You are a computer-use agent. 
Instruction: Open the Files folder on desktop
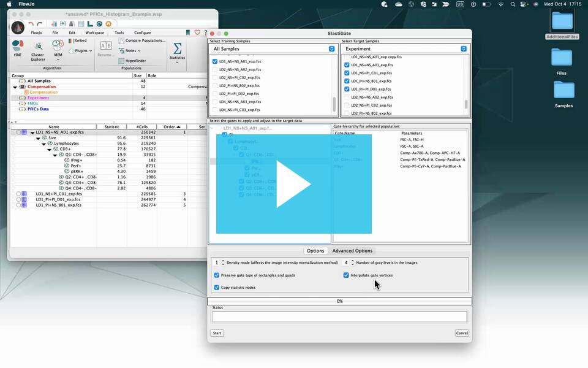[562, 58]
